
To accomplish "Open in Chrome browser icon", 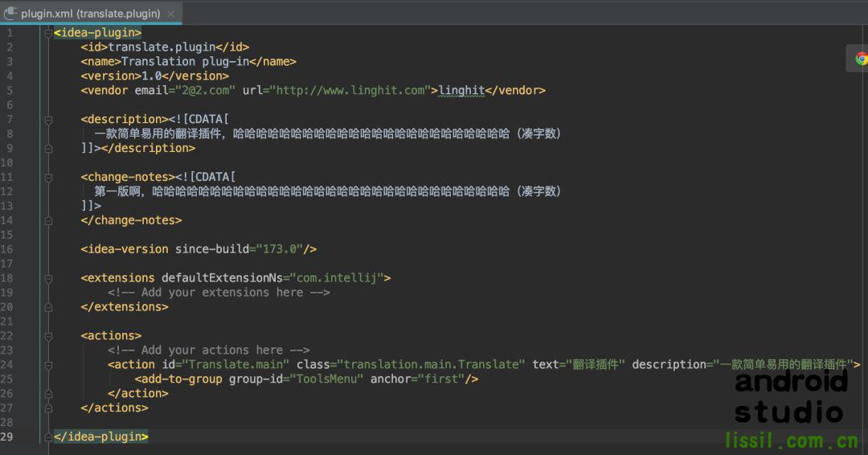I will [861, 58].
